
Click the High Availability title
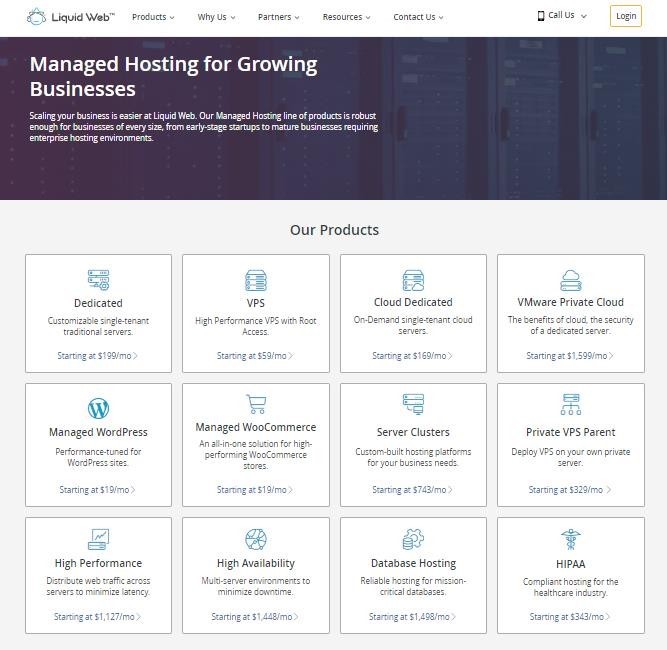(256, 563)
